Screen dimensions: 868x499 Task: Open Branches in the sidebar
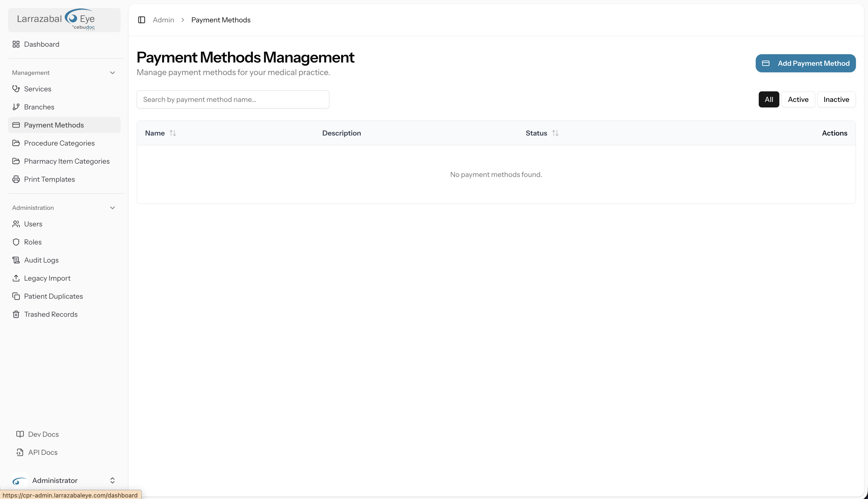coord(65,107)
